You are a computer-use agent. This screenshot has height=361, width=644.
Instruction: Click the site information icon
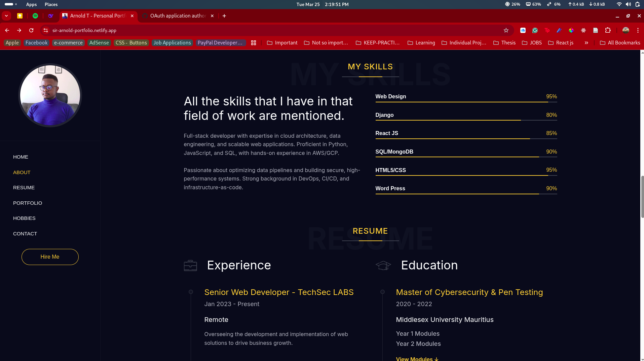pos(46,30)
